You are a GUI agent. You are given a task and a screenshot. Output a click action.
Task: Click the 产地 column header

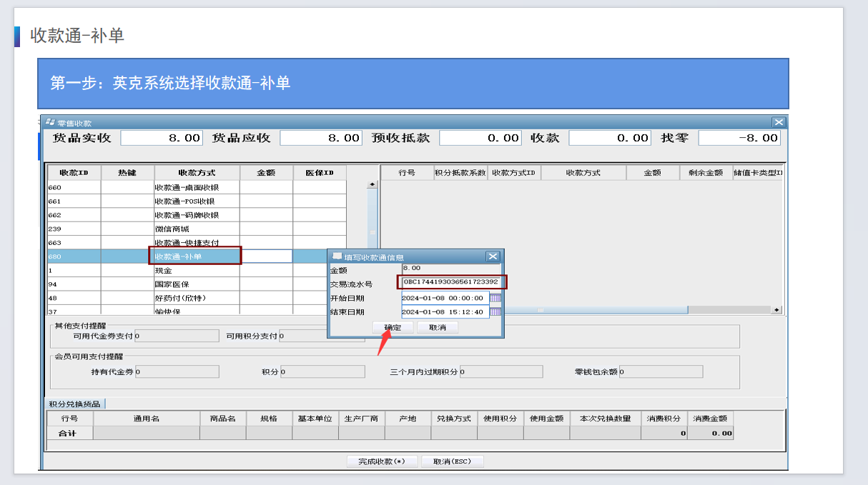(408, 419)
